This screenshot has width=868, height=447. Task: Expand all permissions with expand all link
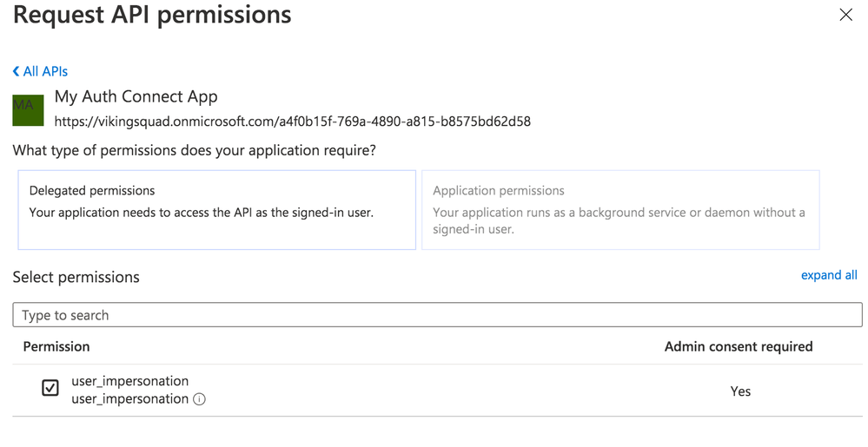pos(828,275)
